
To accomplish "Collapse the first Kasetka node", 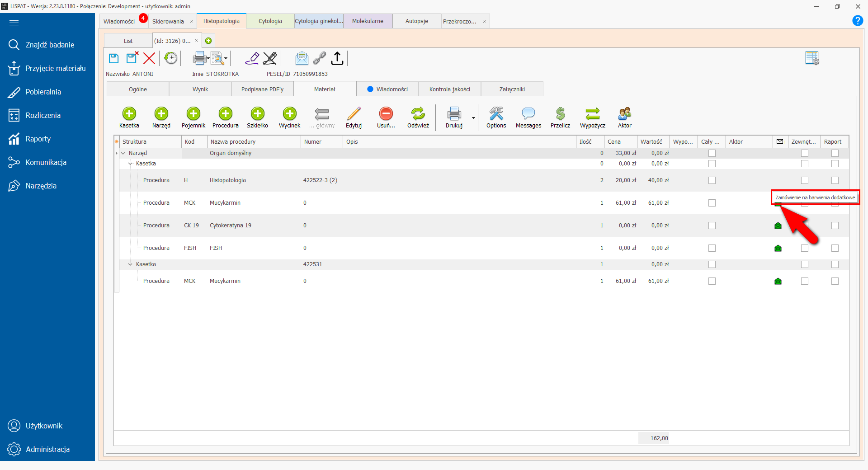I will [x=130, y=164].
